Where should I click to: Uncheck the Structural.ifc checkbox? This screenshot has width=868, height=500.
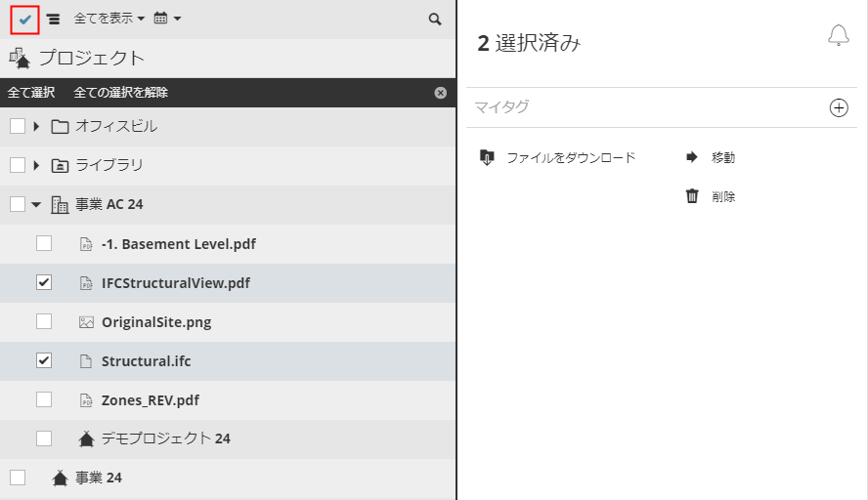(x=44, y=361)
